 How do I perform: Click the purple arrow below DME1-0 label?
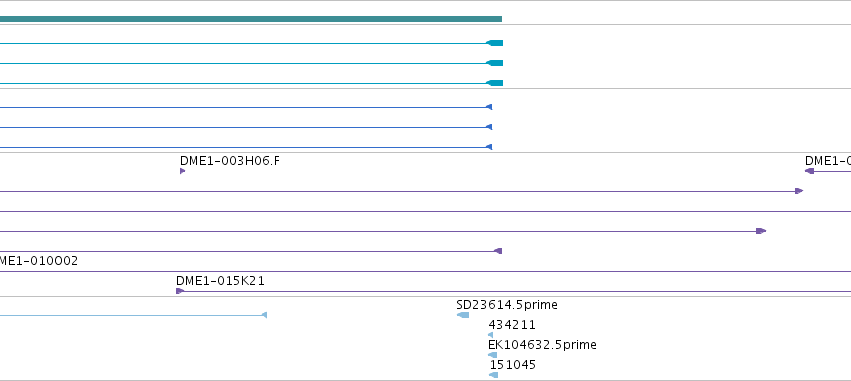point(809,171)
